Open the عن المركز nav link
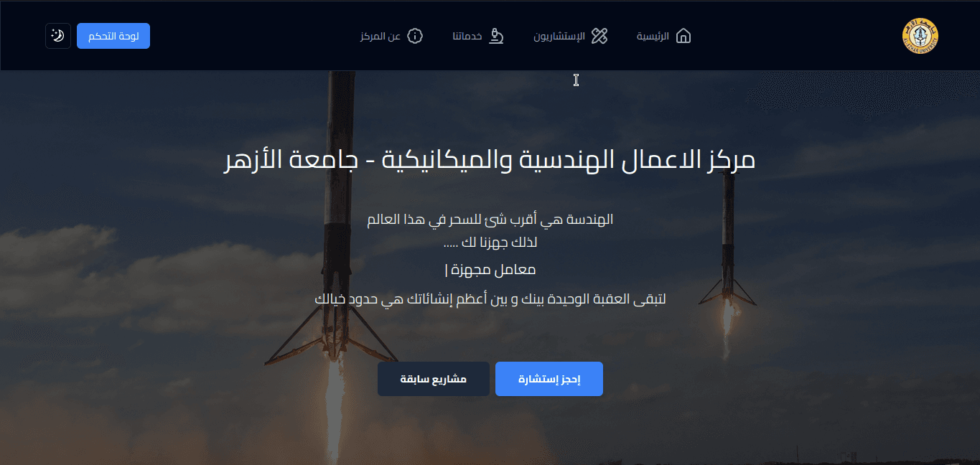 [x=381, y=36]
